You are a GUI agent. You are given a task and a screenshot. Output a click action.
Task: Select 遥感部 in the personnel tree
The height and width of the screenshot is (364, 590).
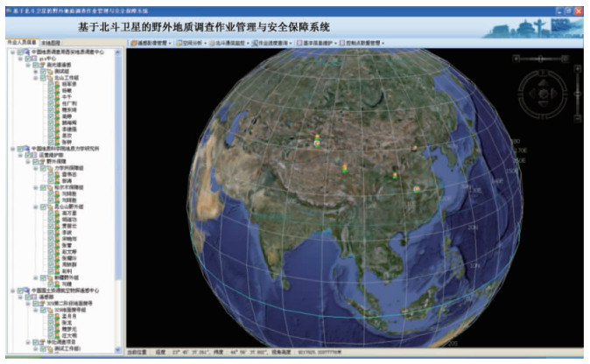pos(46,297)
